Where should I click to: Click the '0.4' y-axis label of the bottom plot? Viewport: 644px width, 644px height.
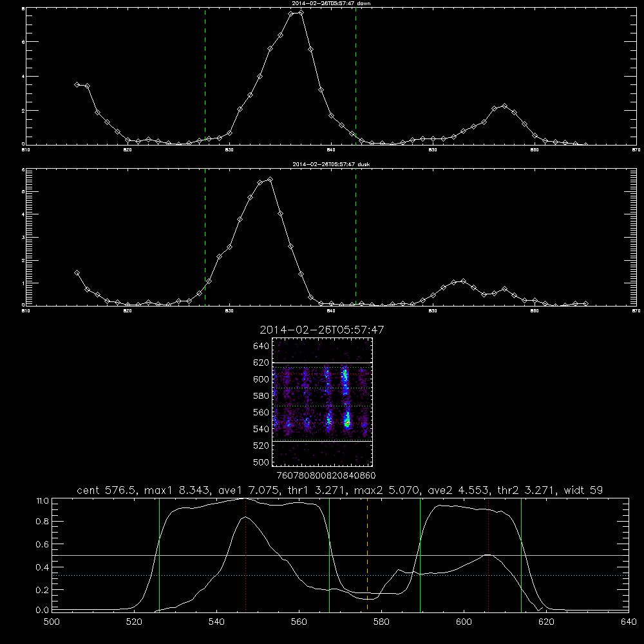click(43, 567)
